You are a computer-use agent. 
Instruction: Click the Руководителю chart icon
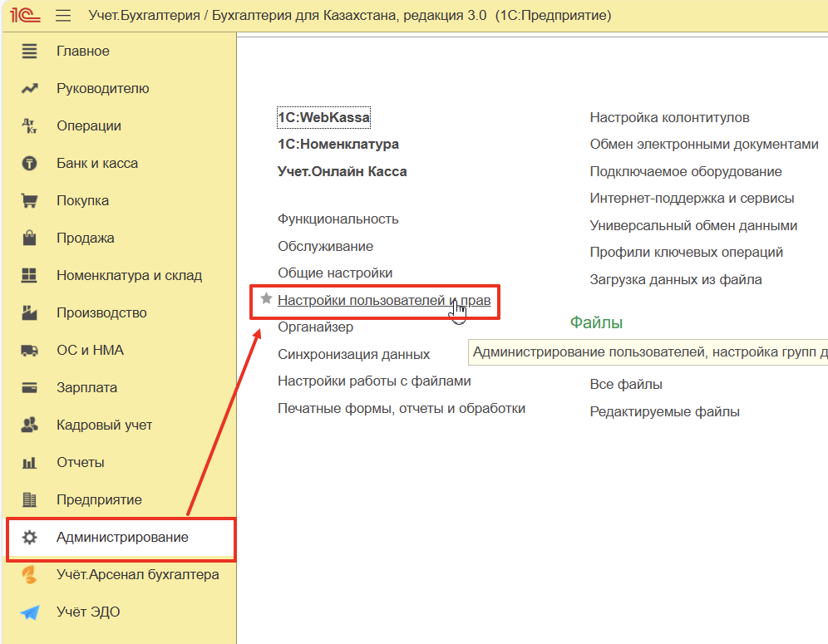(30, 89)
